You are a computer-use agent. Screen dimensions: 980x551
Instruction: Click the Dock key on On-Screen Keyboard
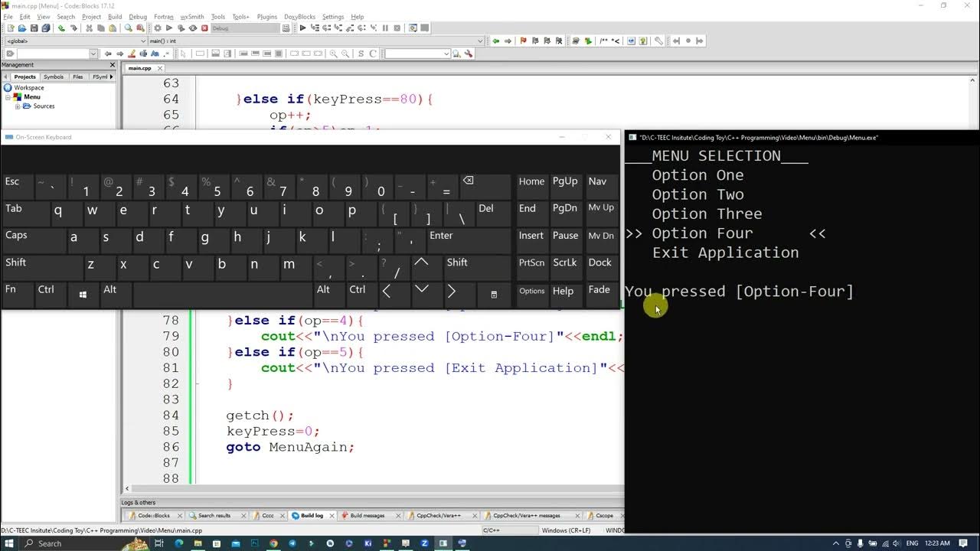point(599,267)
